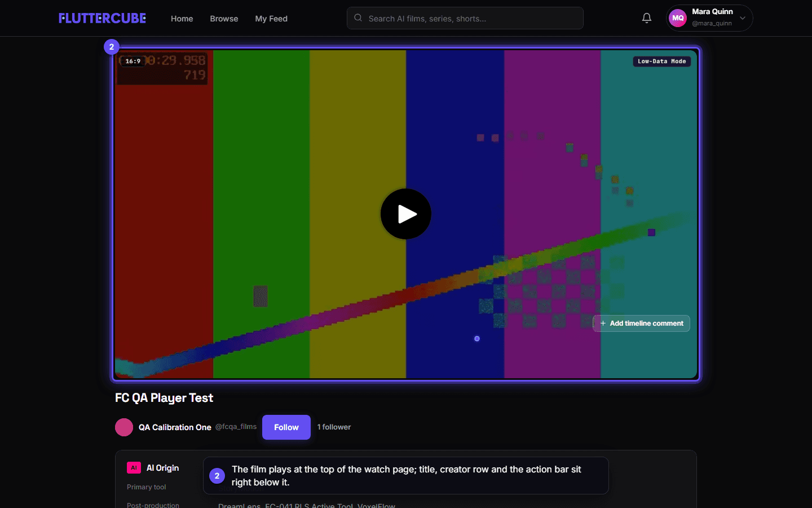Click the @fcqa_films handle
812x508 pixels.
tap(236, 427)
